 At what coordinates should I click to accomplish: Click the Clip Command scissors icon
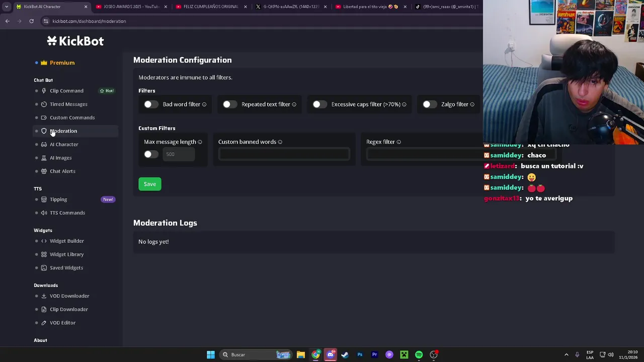pos(44,91)
